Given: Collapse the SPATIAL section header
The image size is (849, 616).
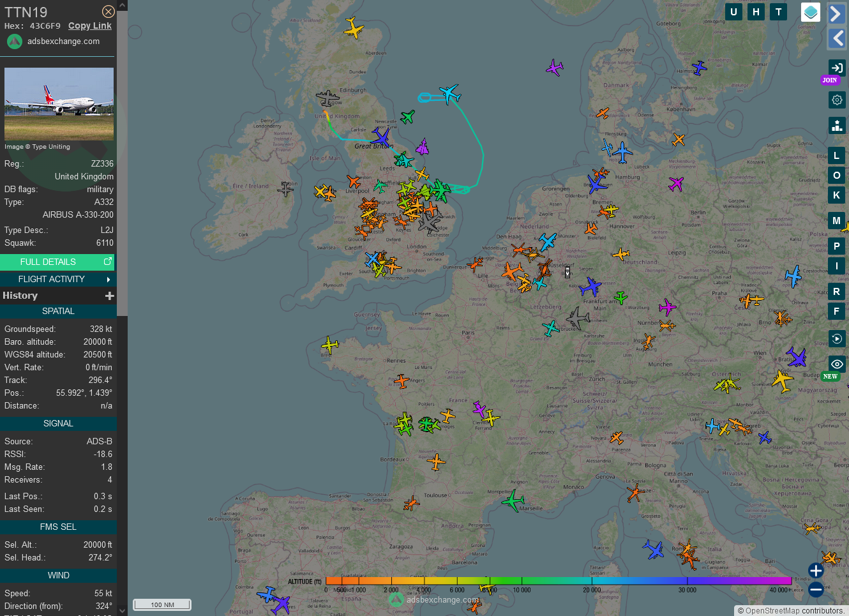Looking at the screenshot, I should click(x=58, y=311).
